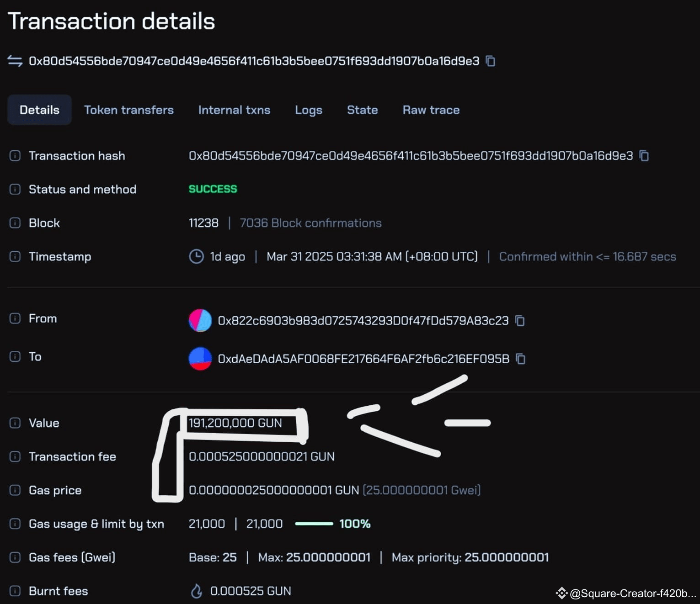Open the To address avatar
This screenshot has height=604, width=700.
[199, 359]
